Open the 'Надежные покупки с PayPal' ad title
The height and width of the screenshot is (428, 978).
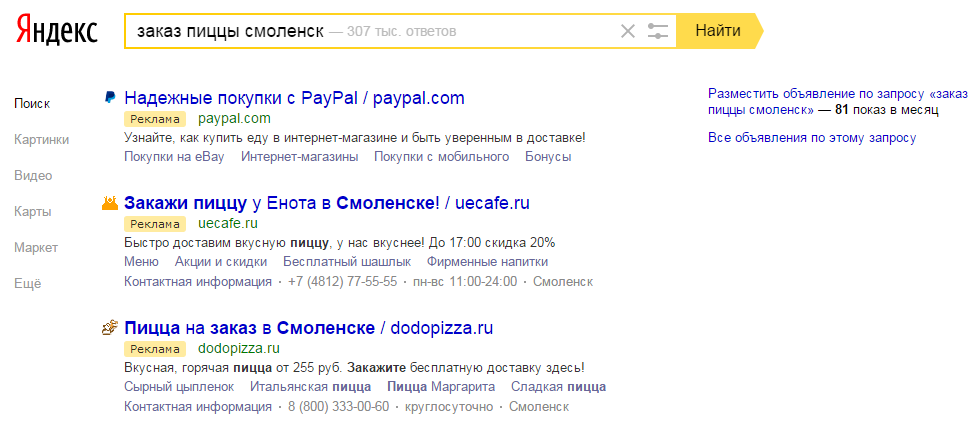coord(294,98)
